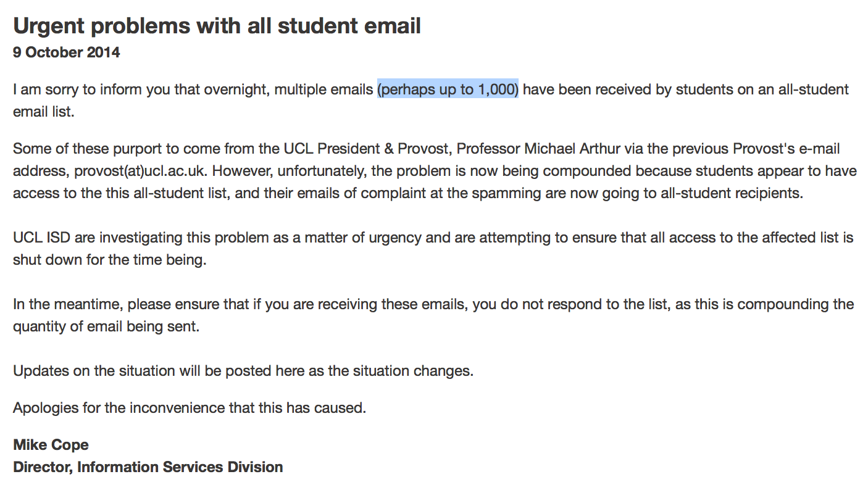868x490 pixels.
Task: Click "Director, Information Services Division" signature line
Action: tap(148, 467)
